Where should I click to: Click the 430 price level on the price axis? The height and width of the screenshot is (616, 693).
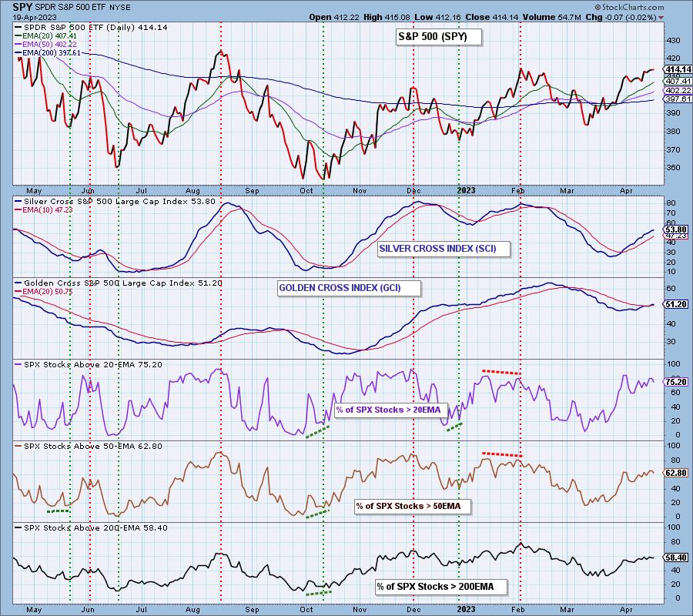[x=673, y=41]
